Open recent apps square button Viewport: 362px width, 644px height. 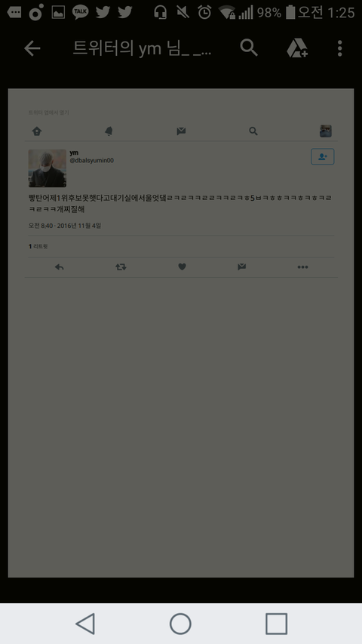pos(276,624)
